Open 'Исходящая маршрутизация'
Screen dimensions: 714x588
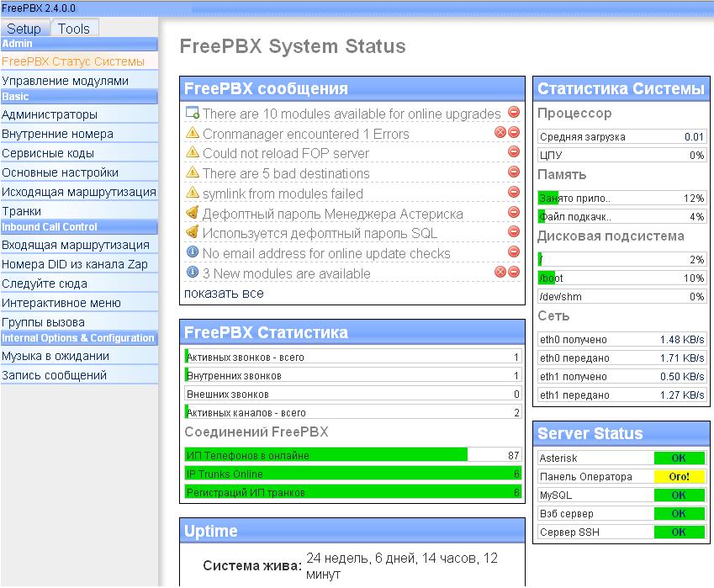click(x=79, y=192)
